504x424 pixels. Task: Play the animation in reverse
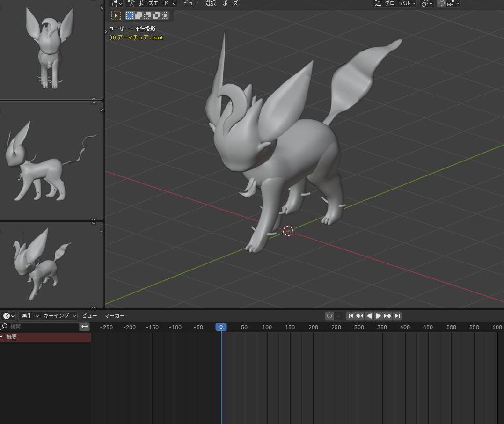tap(369, 316)
